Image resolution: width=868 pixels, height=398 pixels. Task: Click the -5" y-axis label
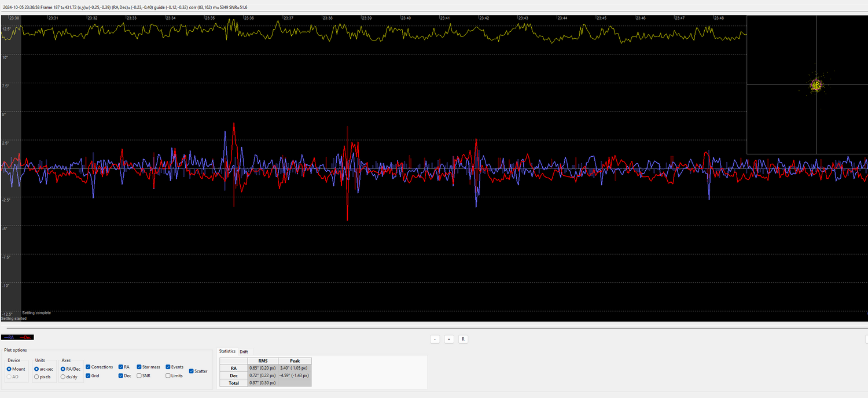[5, 228]
